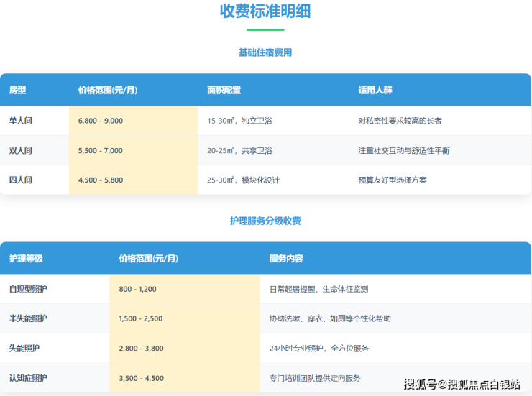The width and height of the screenshot is (532, 396).
Task: Select the 6,800 - 9,000 price cell
Action: click(101, 121)
